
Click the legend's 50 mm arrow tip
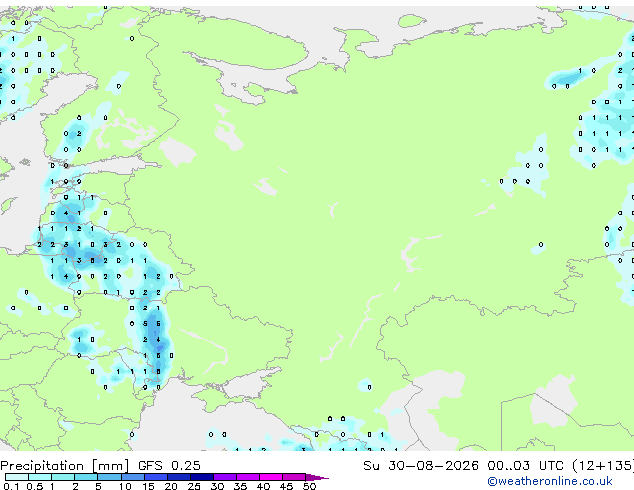(317, 477)
